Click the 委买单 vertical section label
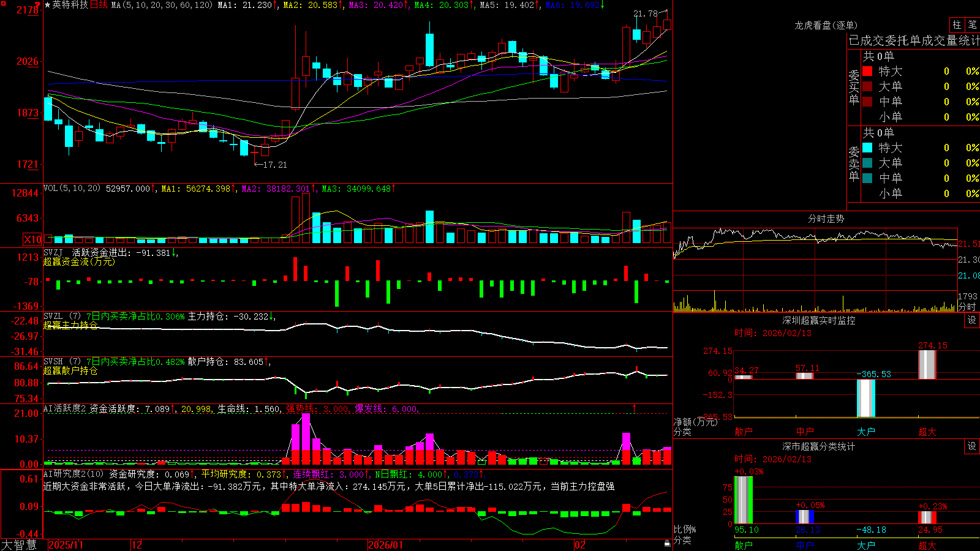980x551 pixels. (854, 88)
